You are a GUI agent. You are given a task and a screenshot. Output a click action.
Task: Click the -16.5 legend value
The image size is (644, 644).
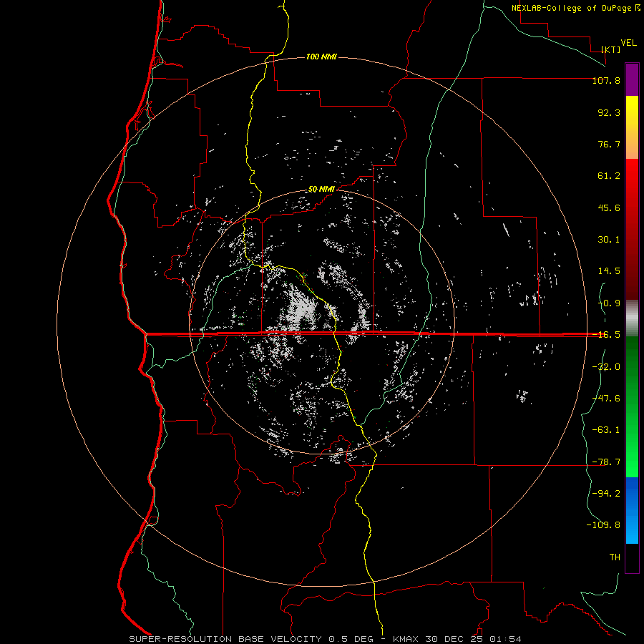pos(606,335)
